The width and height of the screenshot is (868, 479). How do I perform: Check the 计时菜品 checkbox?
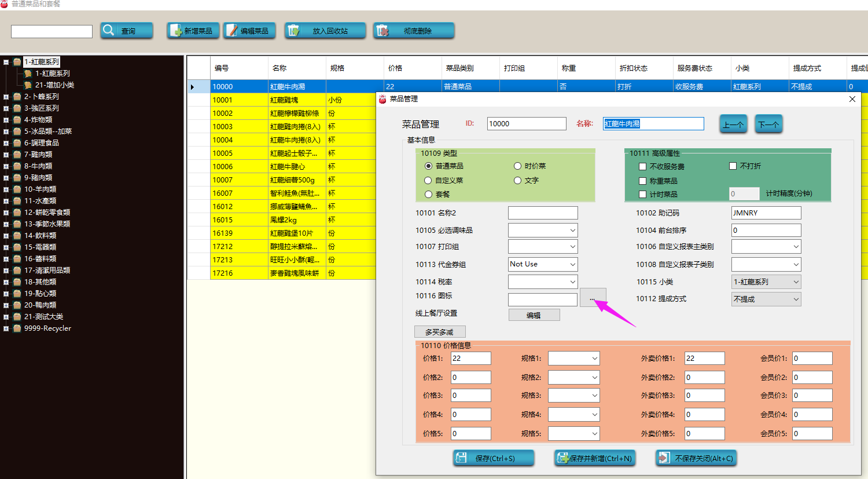[x=642, y=194]
